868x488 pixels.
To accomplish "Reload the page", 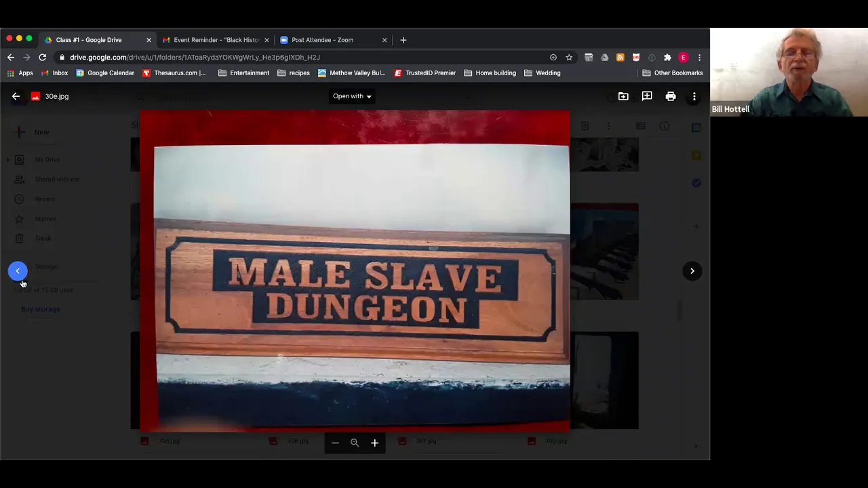I will point(43,58).
